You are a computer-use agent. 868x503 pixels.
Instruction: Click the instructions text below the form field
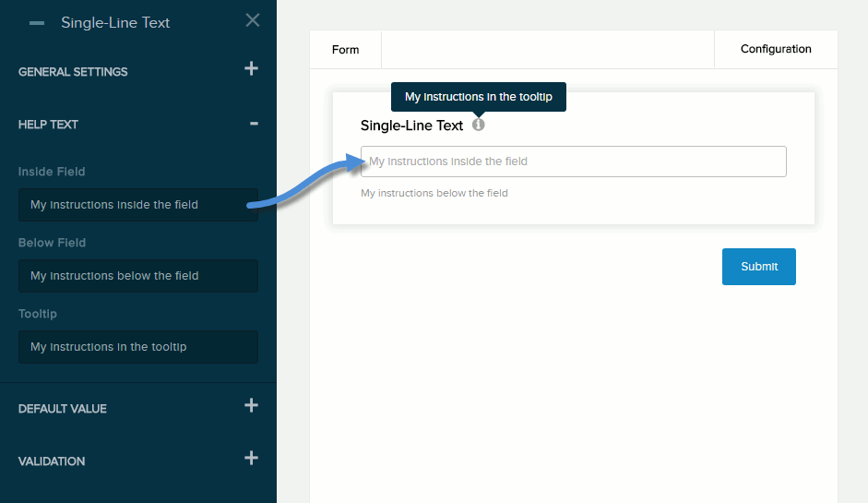coord(434,193)
